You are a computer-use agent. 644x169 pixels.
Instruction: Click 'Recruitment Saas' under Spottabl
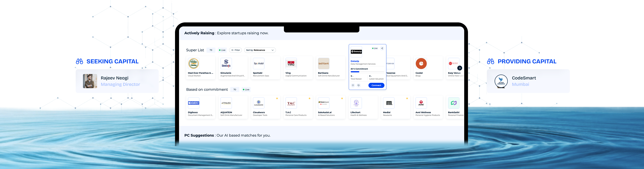point(261,76)
